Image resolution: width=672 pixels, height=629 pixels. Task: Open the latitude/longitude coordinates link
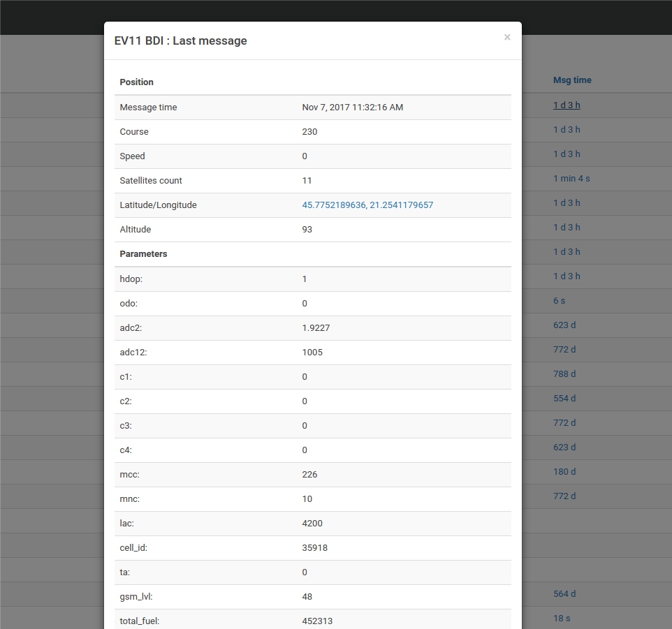(367, 205)
